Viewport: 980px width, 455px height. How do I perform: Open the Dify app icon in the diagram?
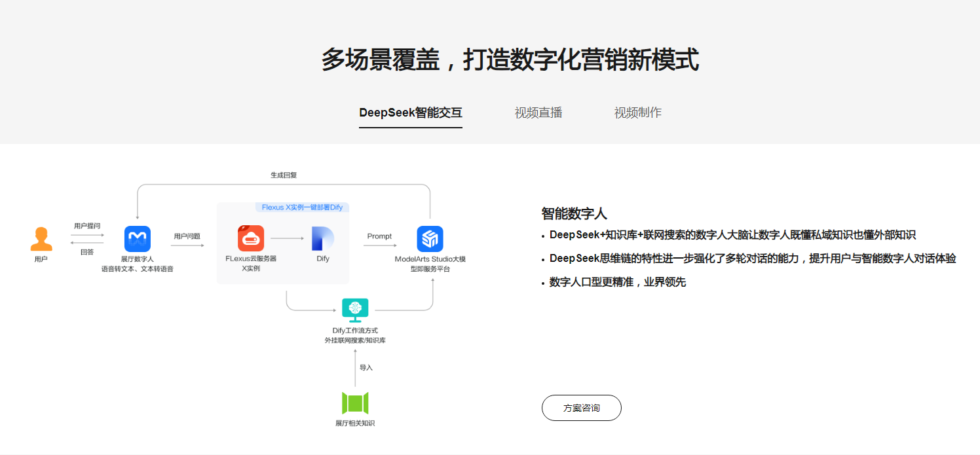pos(322,238)
